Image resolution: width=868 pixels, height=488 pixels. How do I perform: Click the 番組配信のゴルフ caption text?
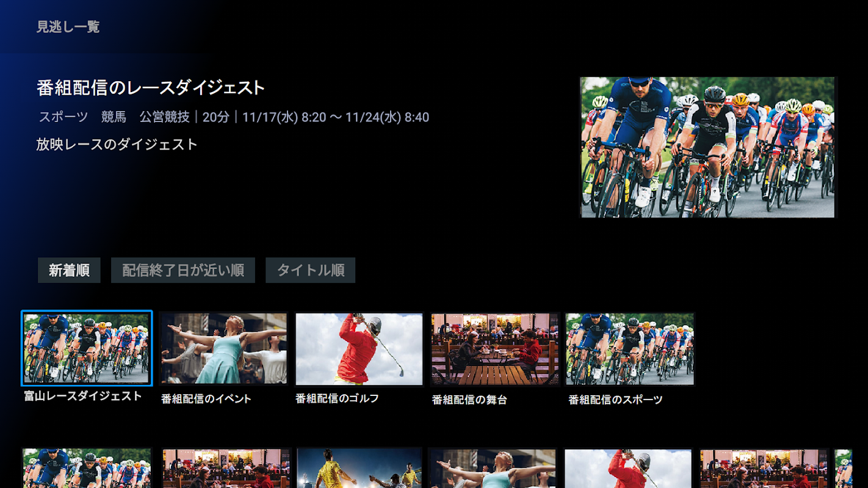click(x=338, y=398)
